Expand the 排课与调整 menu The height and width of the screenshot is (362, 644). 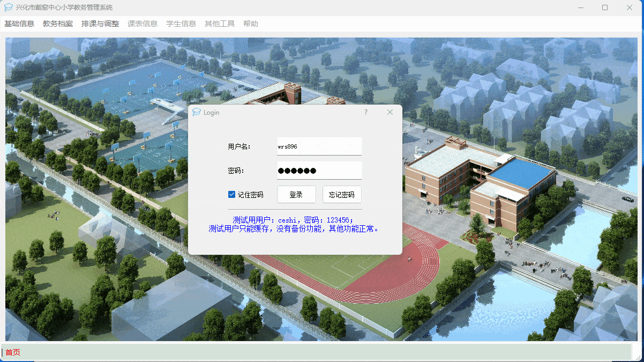tap(100, 24)
